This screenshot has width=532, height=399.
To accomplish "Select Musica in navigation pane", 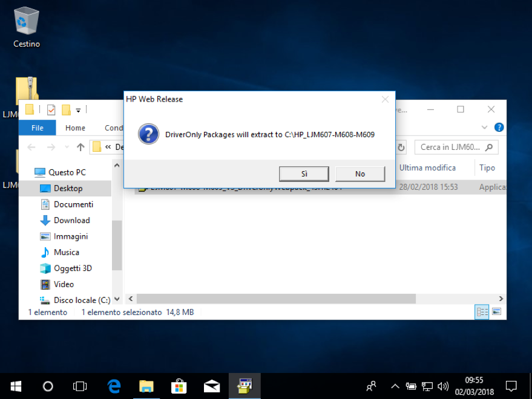I will [60, 252].
